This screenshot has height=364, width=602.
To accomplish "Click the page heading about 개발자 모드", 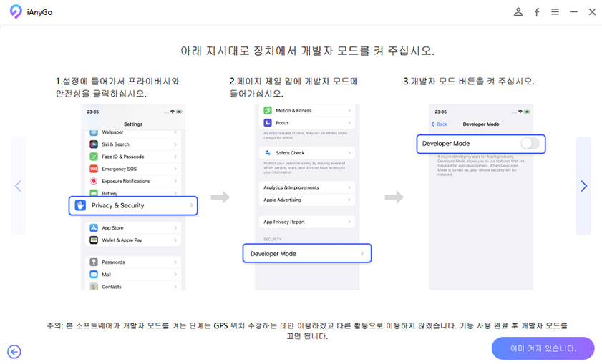I will 308,51.
